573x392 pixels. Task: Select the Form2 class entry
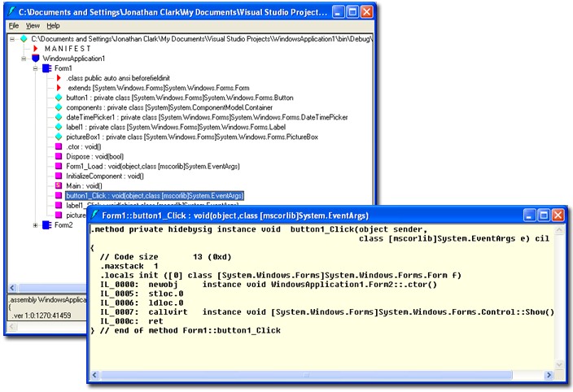(x=63, y=225)
